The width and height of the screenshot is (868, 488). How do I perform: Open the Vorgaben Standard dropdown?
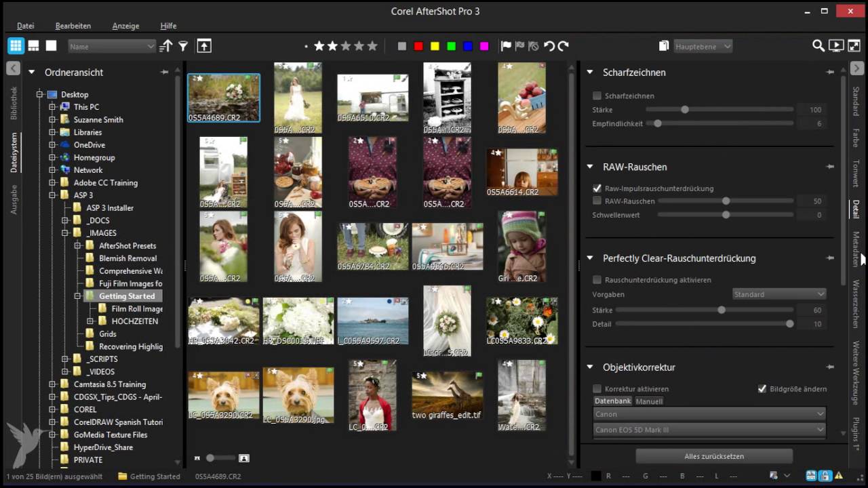(x=779, y=294)
